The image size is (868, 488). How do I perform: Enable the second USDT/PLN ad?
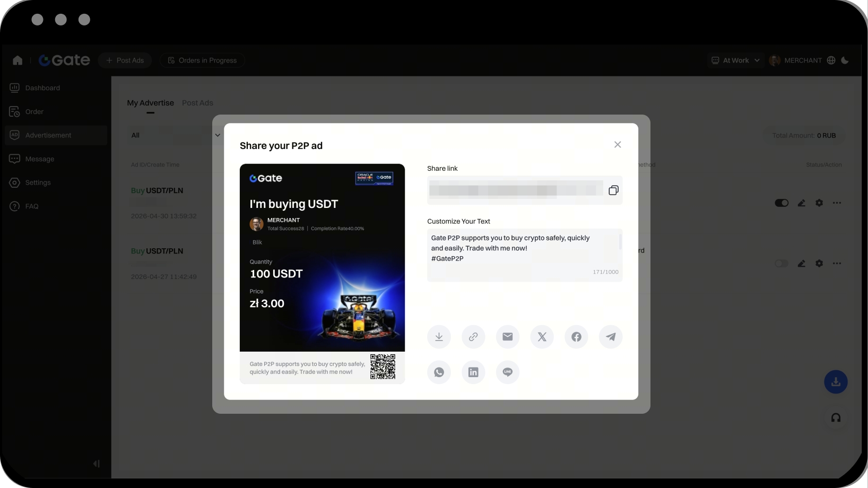(781, 264)
